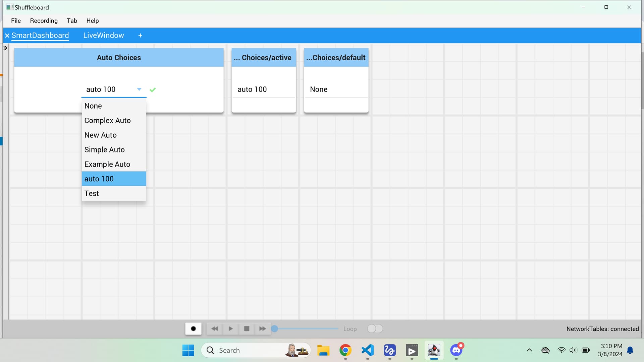Click the Choices/active widget title

(x=264, y=58)
